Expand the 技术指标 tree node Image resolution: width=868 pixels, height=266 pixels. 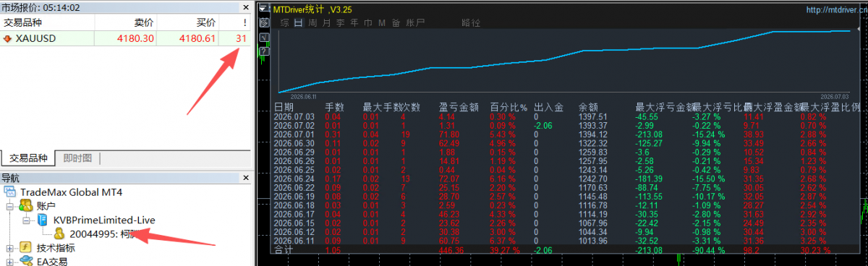[x=9, y=248]
